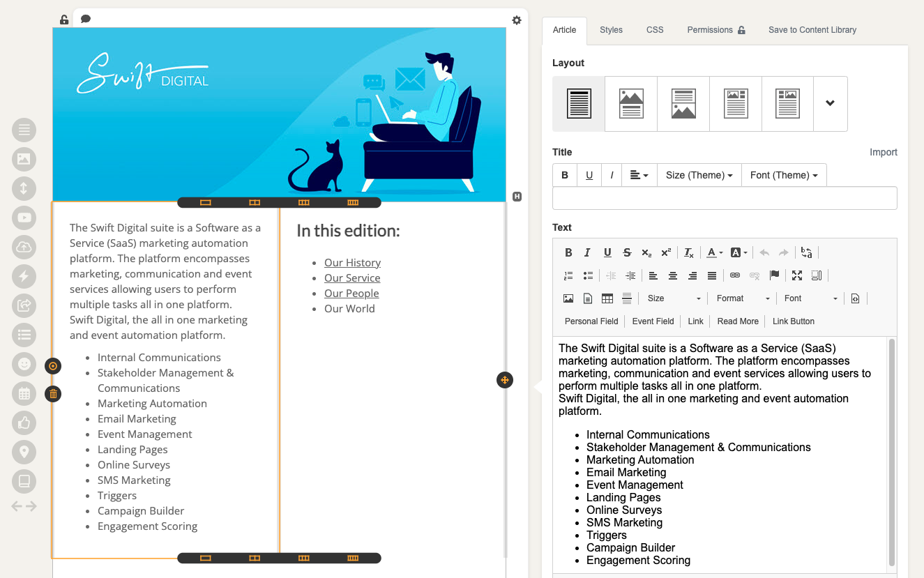Click the insert link chain icon
This screenshot has height=578, width=924.
[x=735, y=275]
